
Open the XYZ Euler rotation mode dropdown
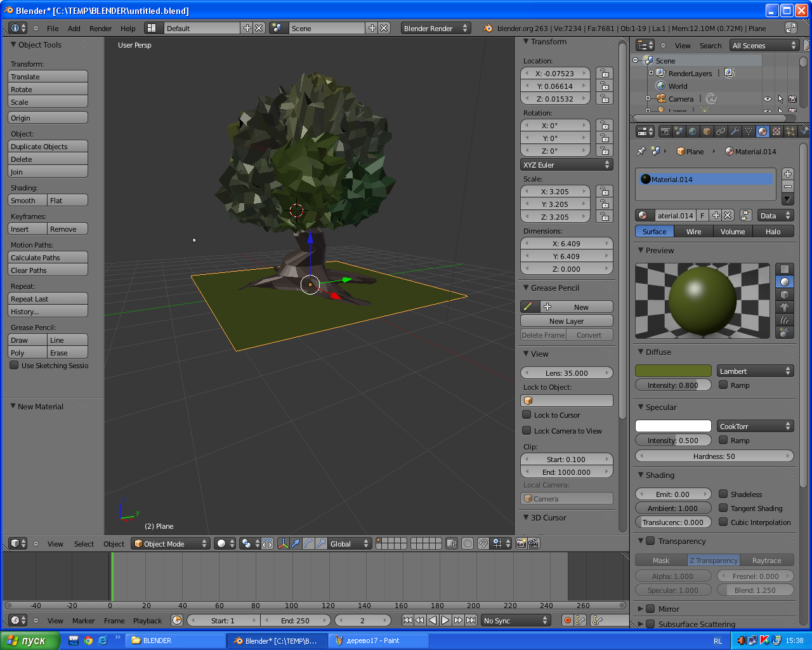click(566, 164)
